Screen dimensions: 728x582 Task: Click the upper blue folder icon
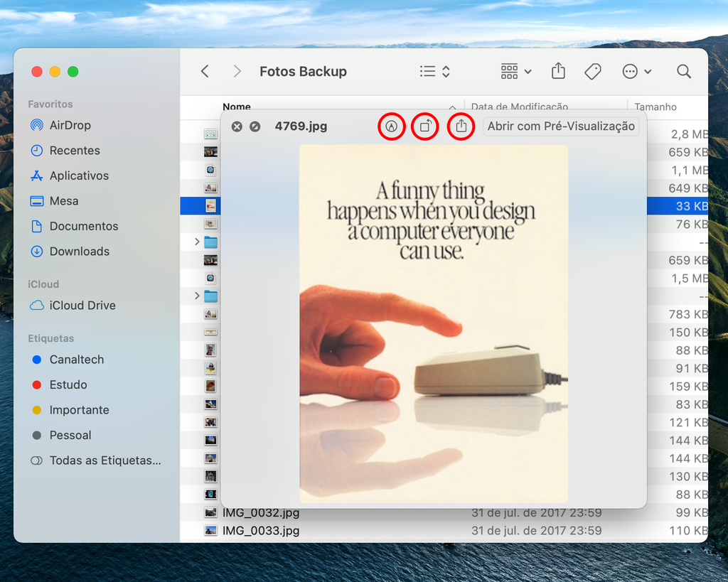tap(210, 242)
